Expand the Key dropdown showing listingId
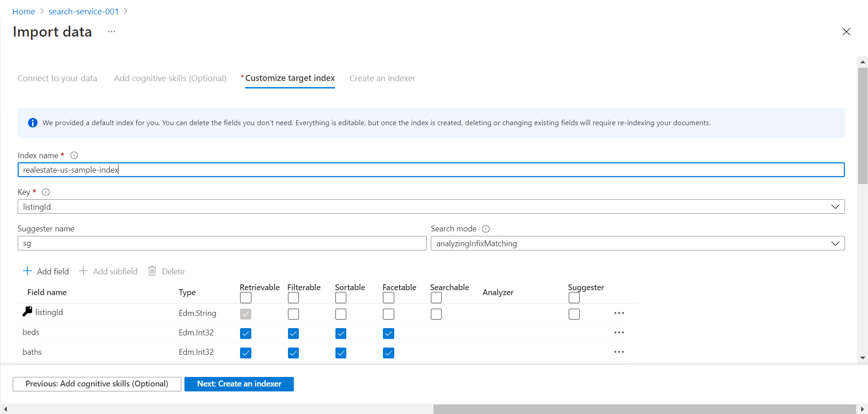 [835, 207]
